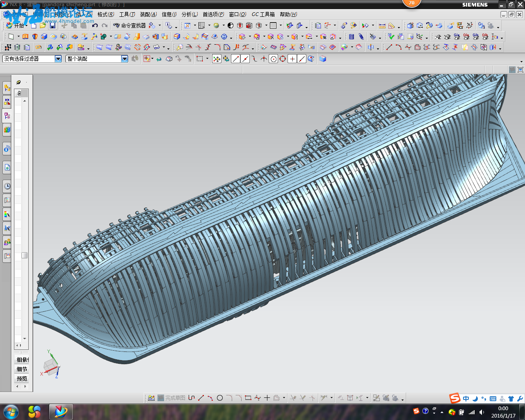Expand options for the last toolbar row

click(521, 62)
